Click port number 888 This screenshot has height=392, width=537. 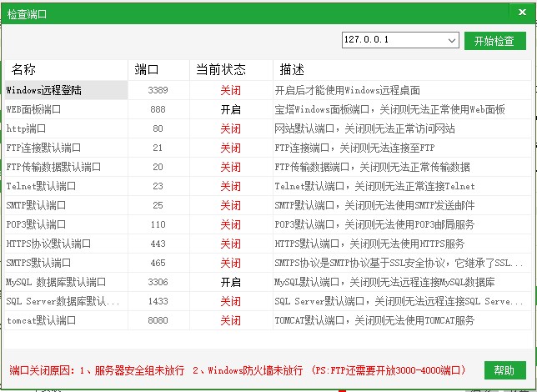(158, 109)
